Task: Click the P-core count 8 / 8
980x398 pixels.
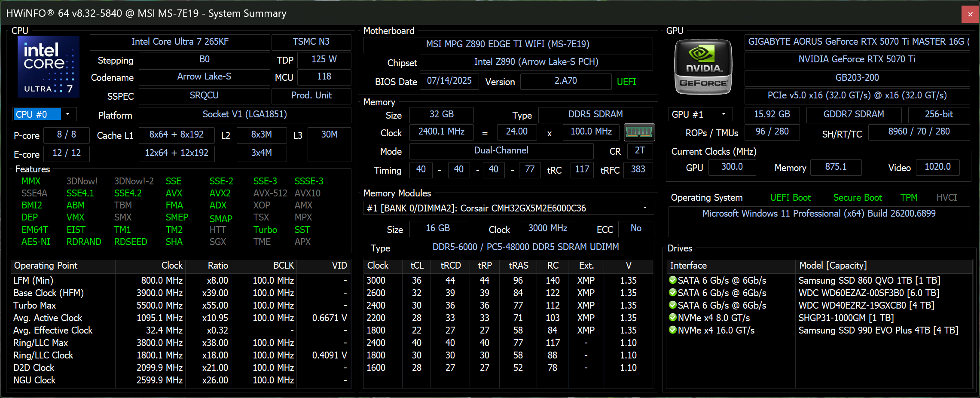Action: tap(67, 135)
